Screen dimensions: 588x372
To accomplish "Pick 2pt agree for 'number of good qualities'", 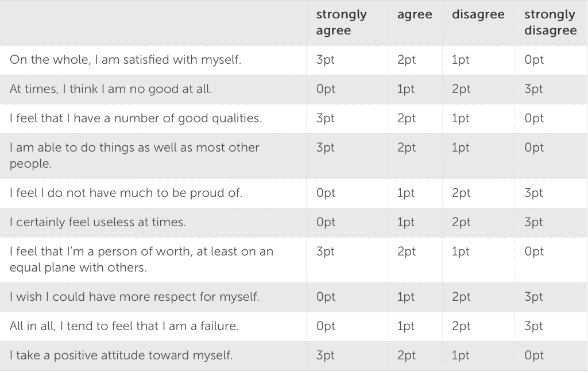I will (x=406, y=118).
